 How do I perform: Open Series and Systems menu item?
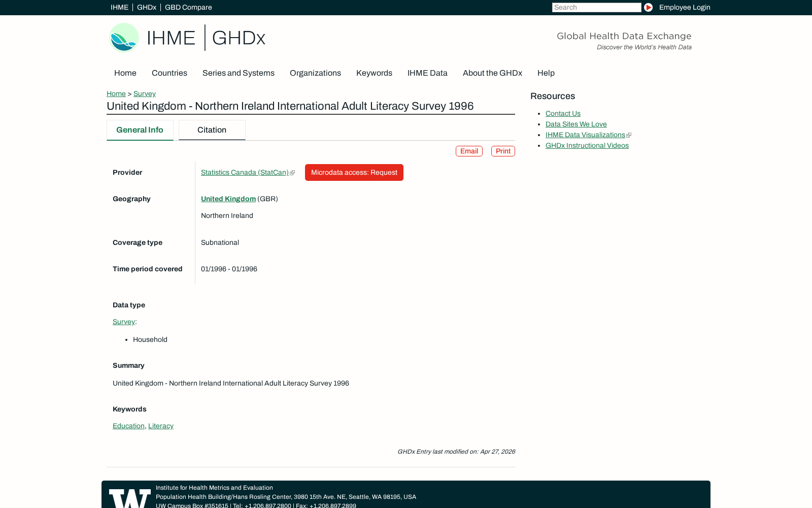[x=239, y=73]
